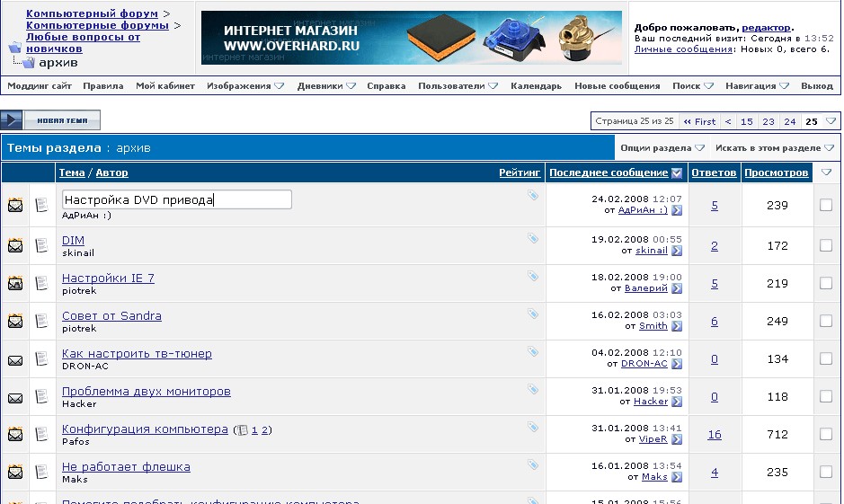Go to last post arrow by VipeR
This screenshot has width=844, height=504.
tap(677, 439)
